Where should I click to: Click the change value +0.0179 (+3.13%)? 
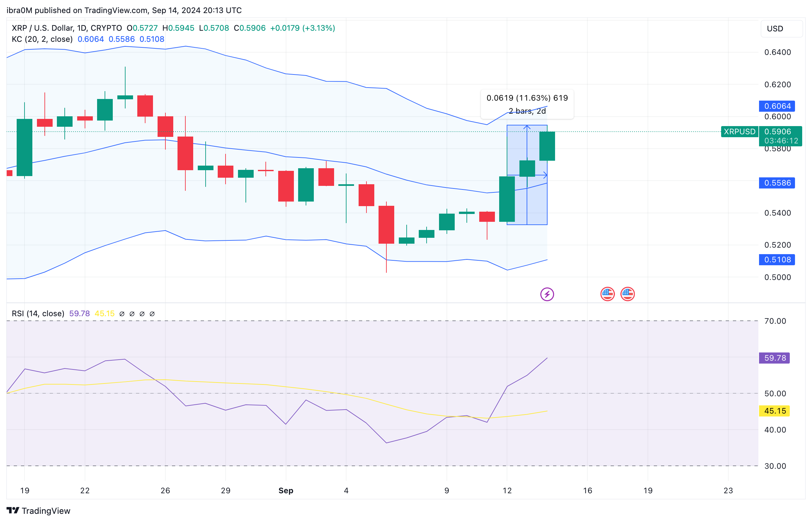[x=302, y=28]
